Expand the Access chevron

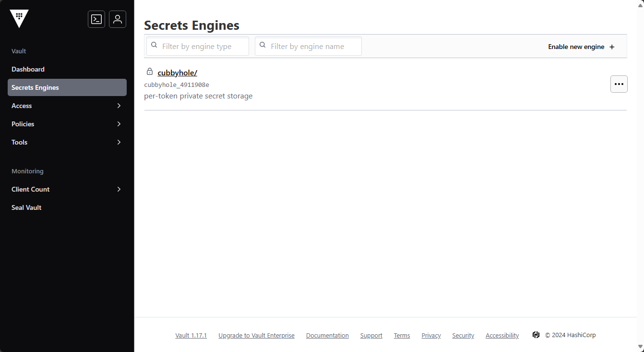pyautogui.click(x=119, y=106)
